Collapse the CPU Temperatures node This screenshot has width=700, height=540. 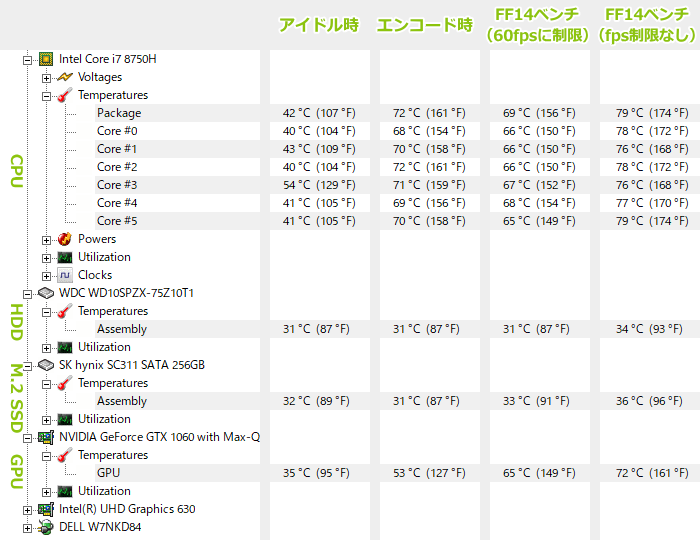pos(46,96)
